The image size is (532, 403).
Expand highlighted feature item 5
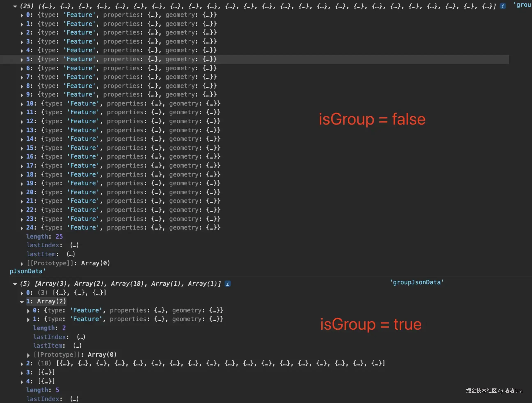22,60
